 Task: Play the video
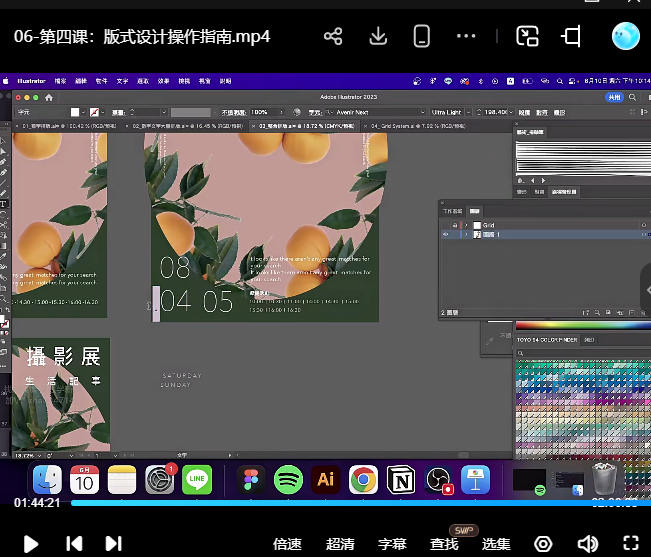click(x=30, y=544)
